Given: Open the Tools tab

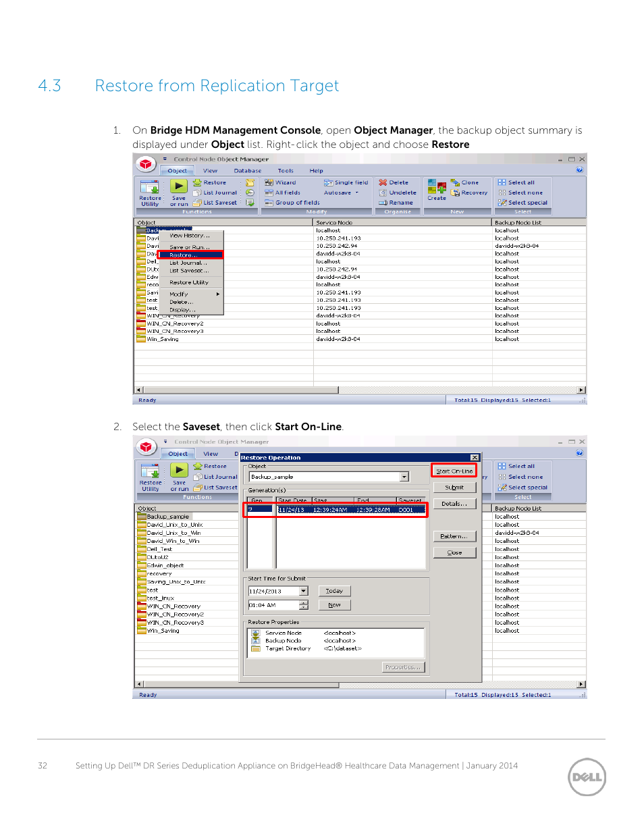Looking at the screenshot, I should 286,171.
